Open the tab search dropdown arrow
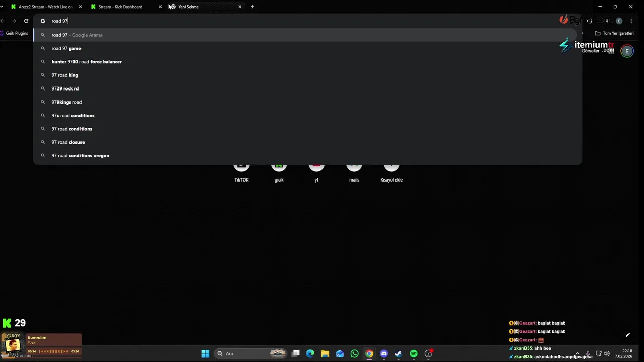The width and height of the screenshot is (644, 362). [x=2, y=7]
